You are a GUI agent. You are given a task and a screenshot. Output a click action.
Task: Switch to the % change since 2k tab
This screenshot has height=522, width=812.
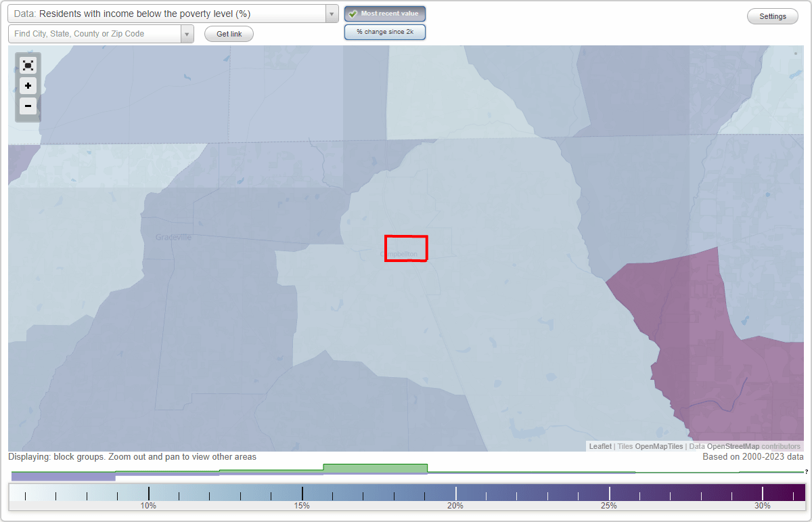point(384,31)
